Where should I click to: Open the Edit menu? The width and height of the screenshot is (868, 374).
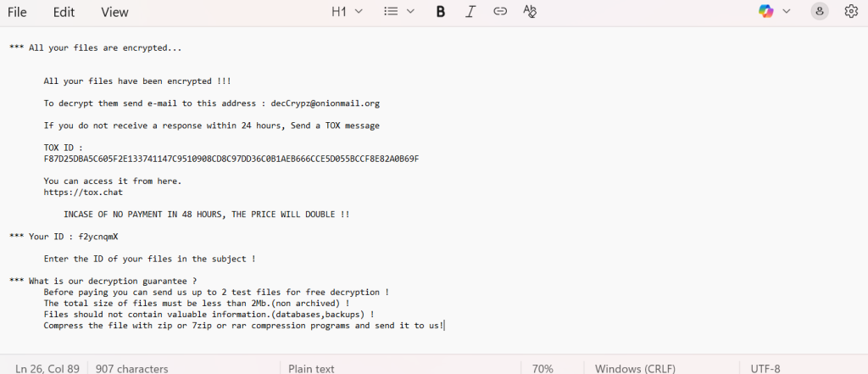(x=64, y=12)
